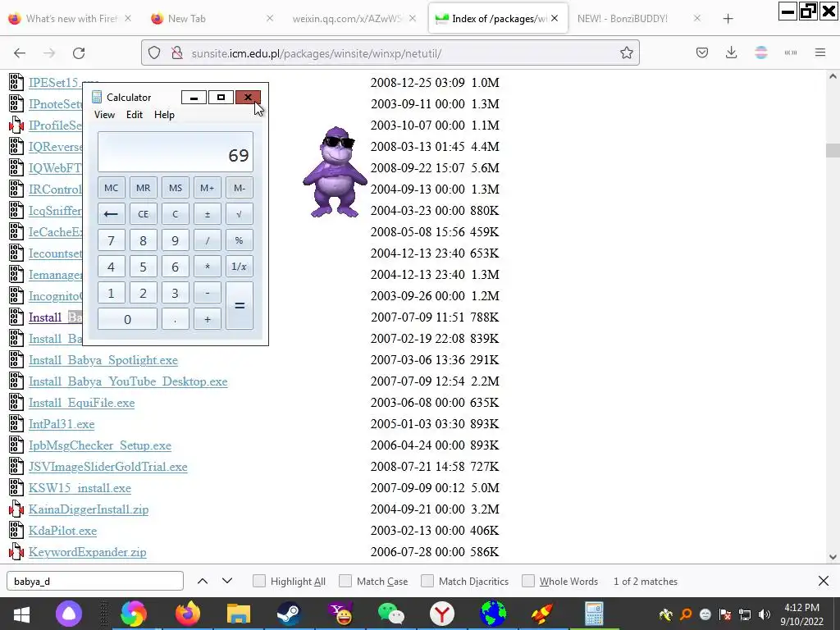This screenshot has height=630, width=840.
Task: Open a new tab with the plus button
Action: (x=728, y=19)
